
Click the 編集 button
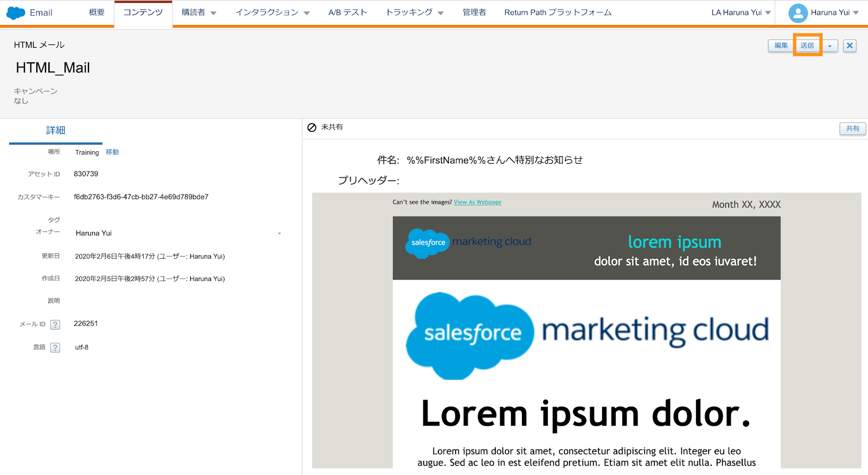click(x=781, y=46)
